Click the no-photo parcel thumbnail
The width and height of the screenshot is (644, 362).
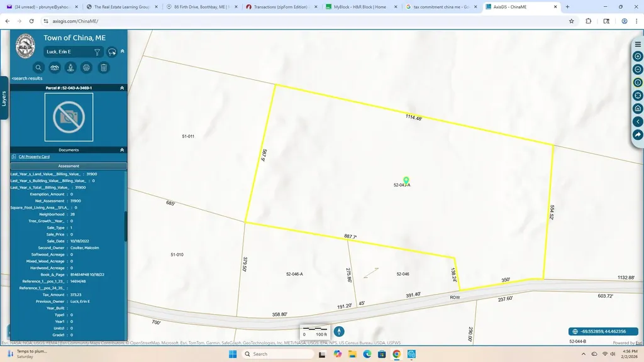point(69,117)
